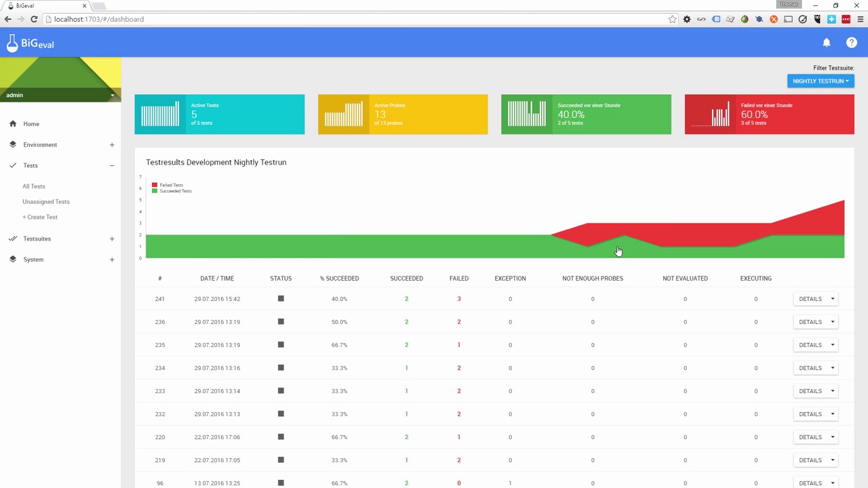868x488 pixels.
Task: Click the failed count 3 for run 241
Action: (459, 299)
